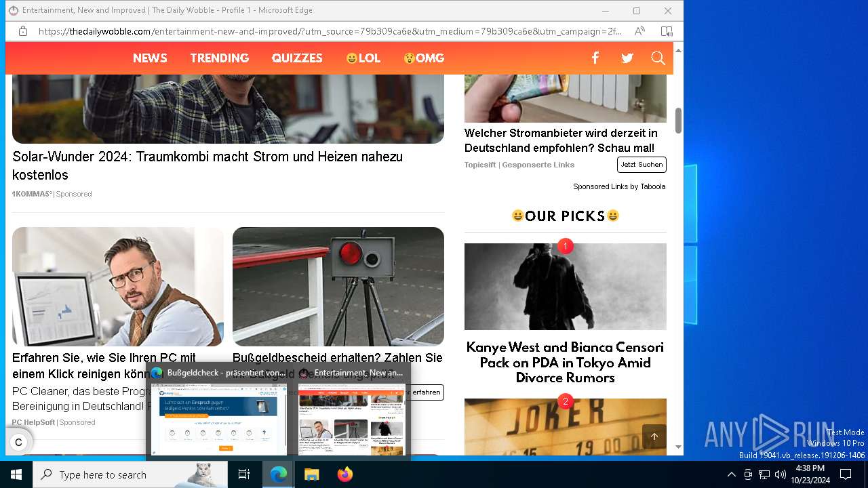Open the Stromanbieter sponsored headline

(x=561, y=140)
